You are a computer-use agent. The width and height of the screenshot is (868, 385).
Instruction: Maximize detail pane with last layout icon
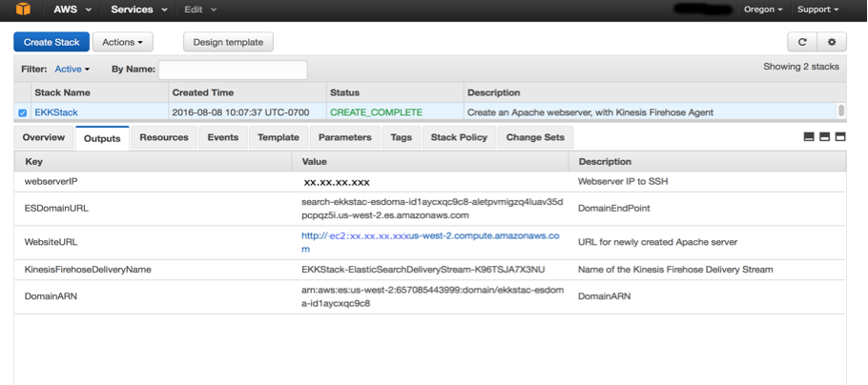pos(840,136)
